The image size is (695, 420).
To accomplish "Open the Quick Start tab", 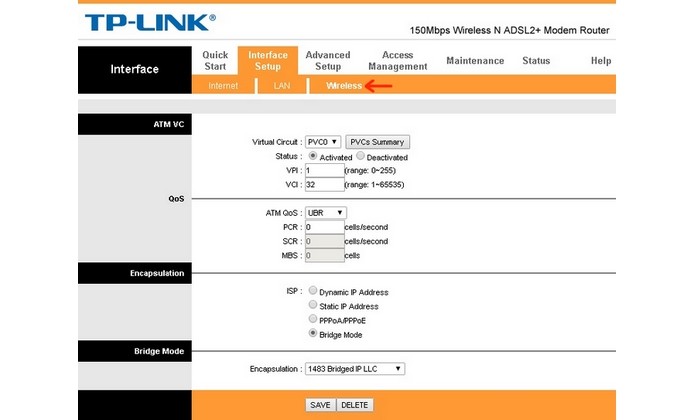I will [x=215, y=61].
